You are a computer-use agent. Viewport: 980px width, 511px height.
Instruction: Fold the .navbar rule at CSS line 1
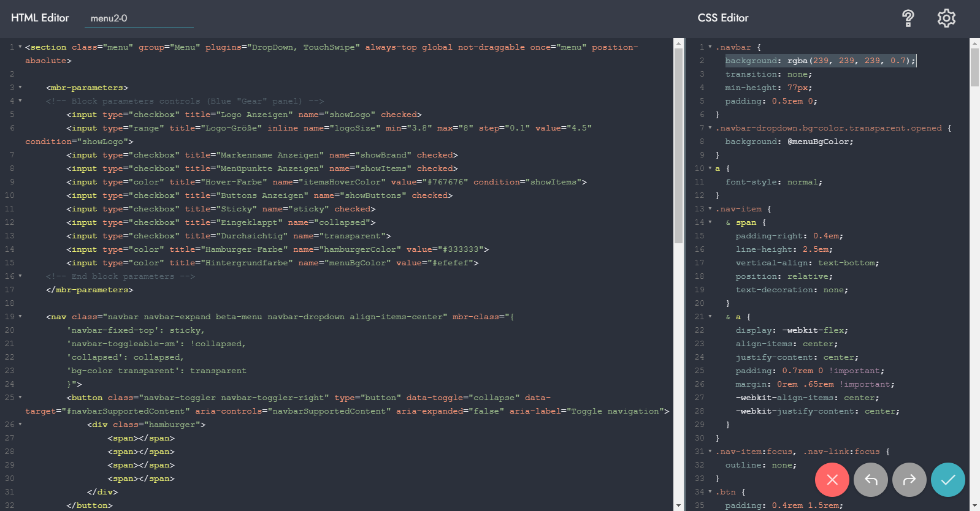pyautogui.click(x=710, y=47)
